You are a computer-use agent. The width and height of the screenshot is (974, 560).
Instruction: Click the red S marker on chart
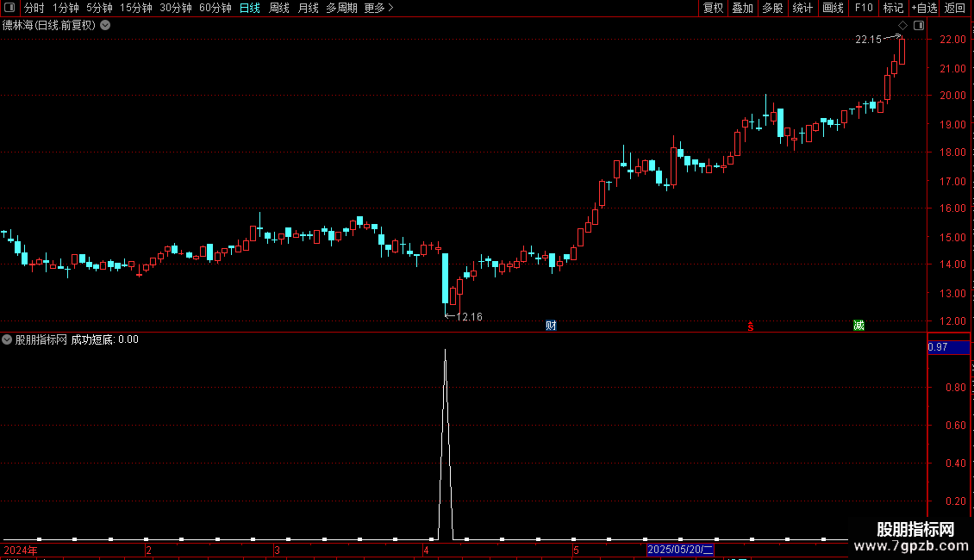coord(751,327)
